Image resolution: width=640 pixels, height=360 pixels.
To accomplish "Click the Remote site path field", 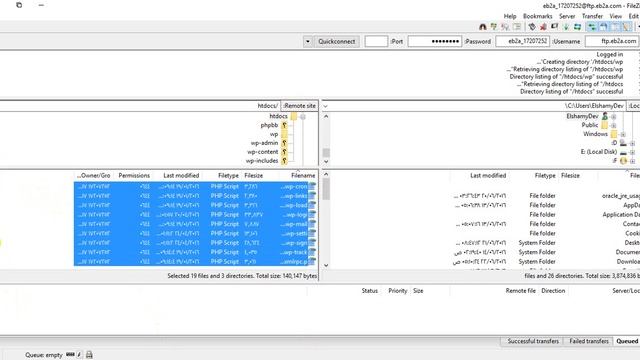I will point(140,106).
